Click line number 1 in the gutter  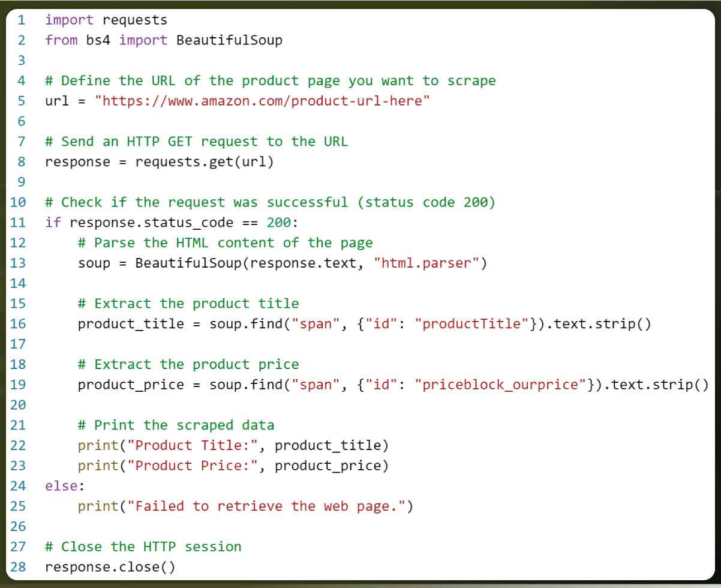(21, 20)
